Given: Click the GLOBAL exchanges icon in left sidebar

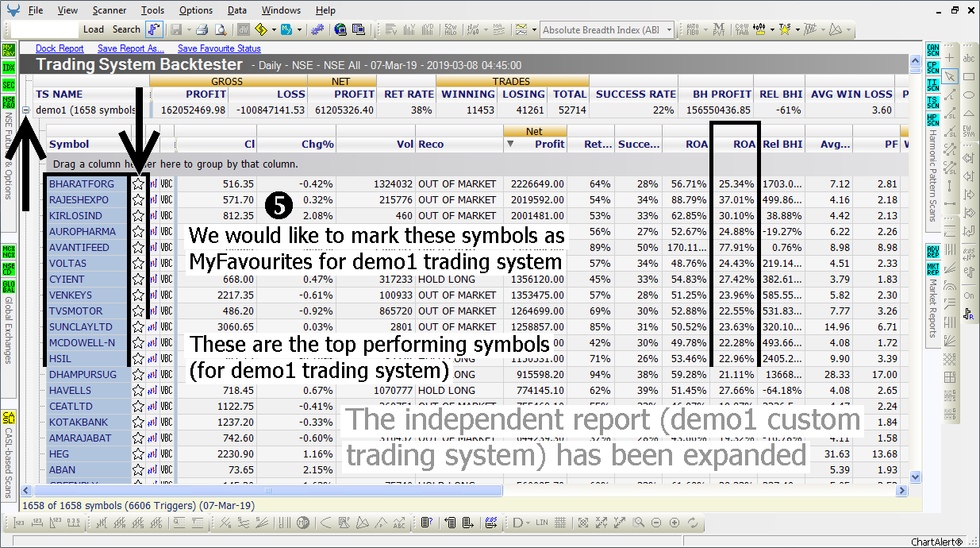Looking at the screenshot, I should point(9,288).
